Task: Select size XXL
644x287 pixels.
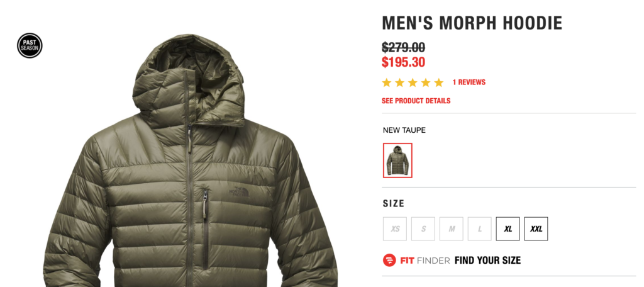Action: [x=536, y=228]
